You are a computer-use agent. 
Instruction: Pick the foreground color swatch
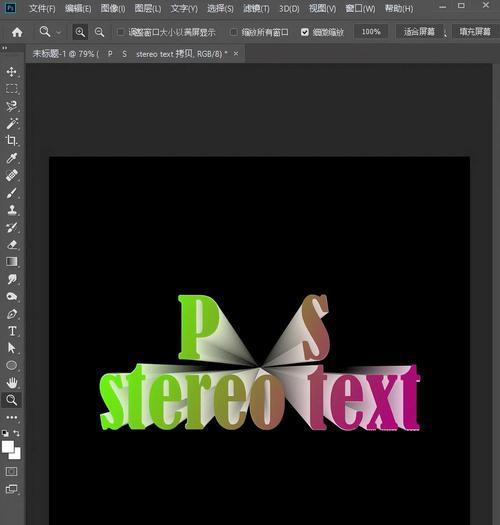[x=8, y=447]
